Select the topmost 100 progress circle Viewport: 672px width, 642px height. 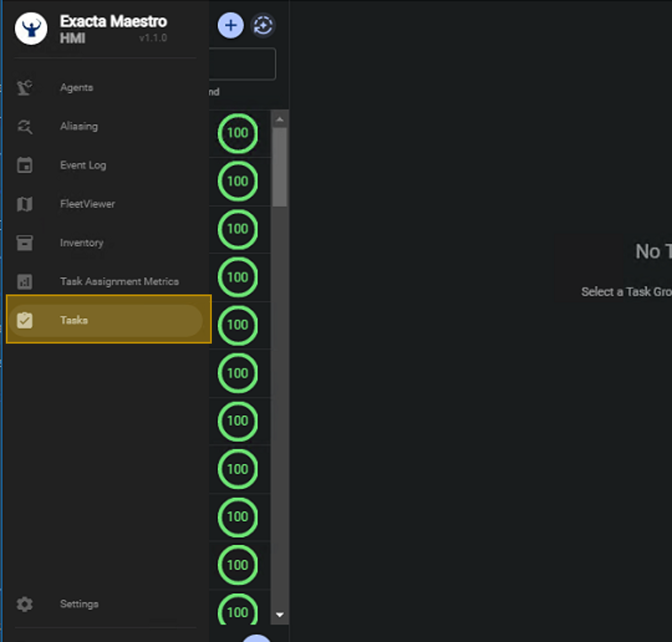pyautogui.click(x=238, y=133)
